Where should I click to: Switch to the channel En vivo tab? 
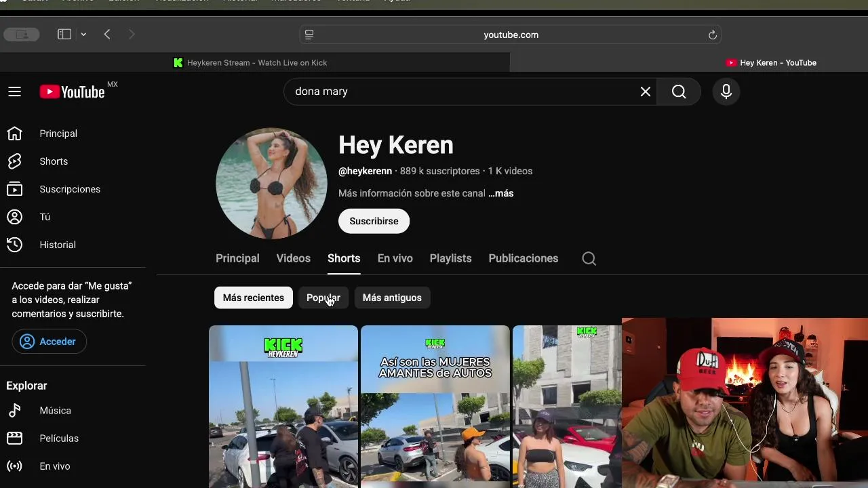[x=395, y=258]
